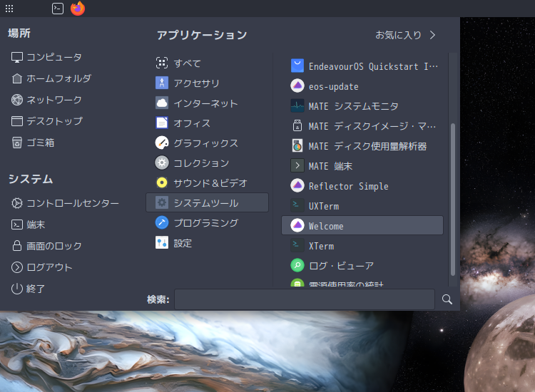Select the サウンド＆ビデオ category
This screenshot has width=535, height=392.
[207, 182]
